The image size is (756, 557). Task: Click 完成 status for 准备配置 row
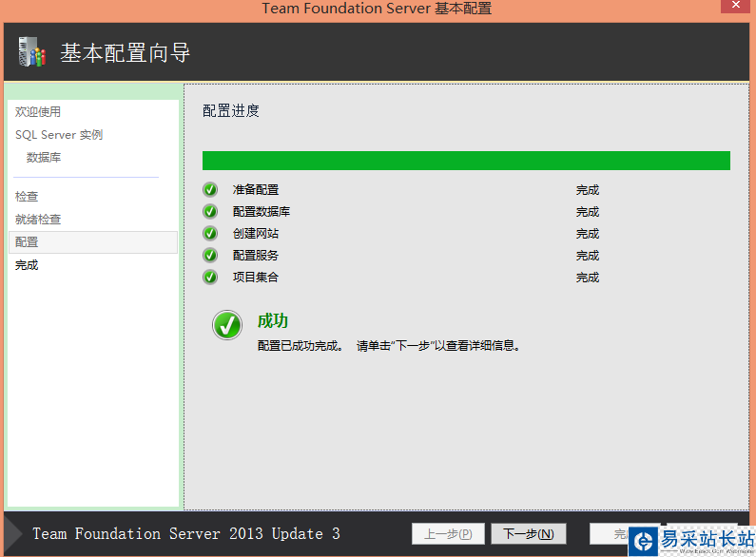tap(588, 190)
